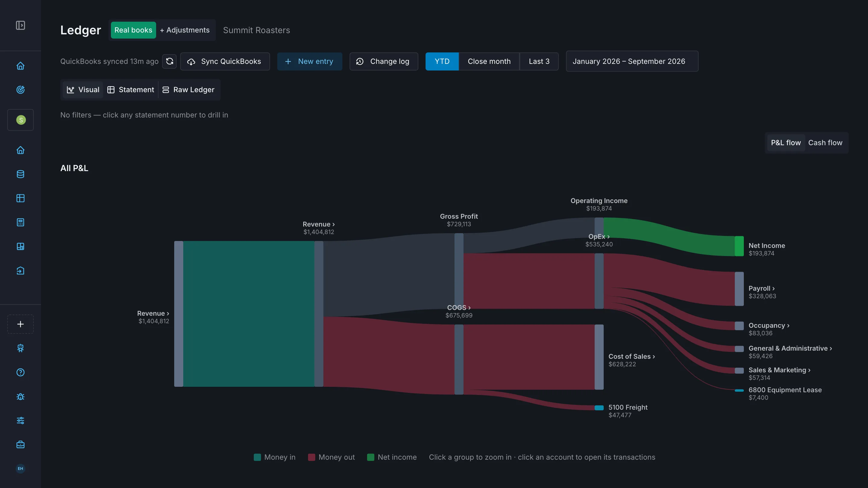
Task: Open the top home icon in sidebar
Action: click(x=20, y=66)
